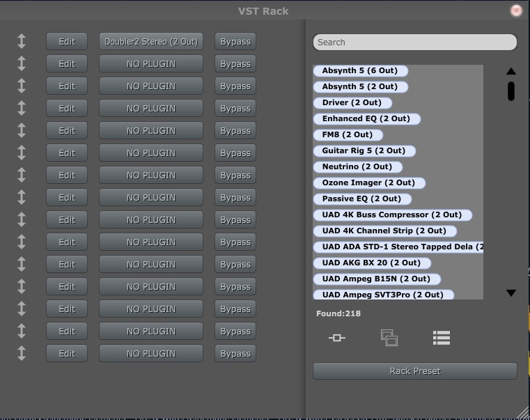Open the NO PLUGIN selector in slot two

pos(151,63)
